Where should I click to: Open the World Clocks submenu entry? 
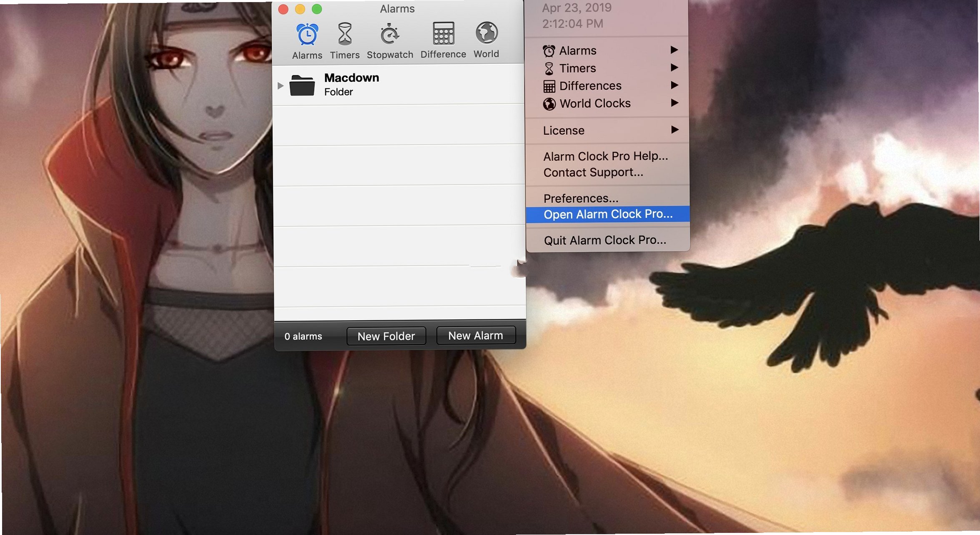coord(607,103)
